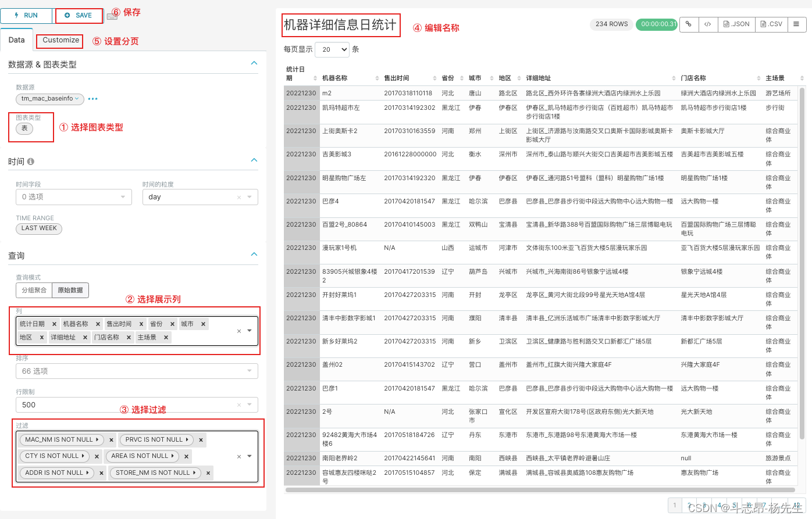The height and width of the screenshot is (519, 812).
Task: Remove 主场景 column tag
Action: click(x=166, y=338)
